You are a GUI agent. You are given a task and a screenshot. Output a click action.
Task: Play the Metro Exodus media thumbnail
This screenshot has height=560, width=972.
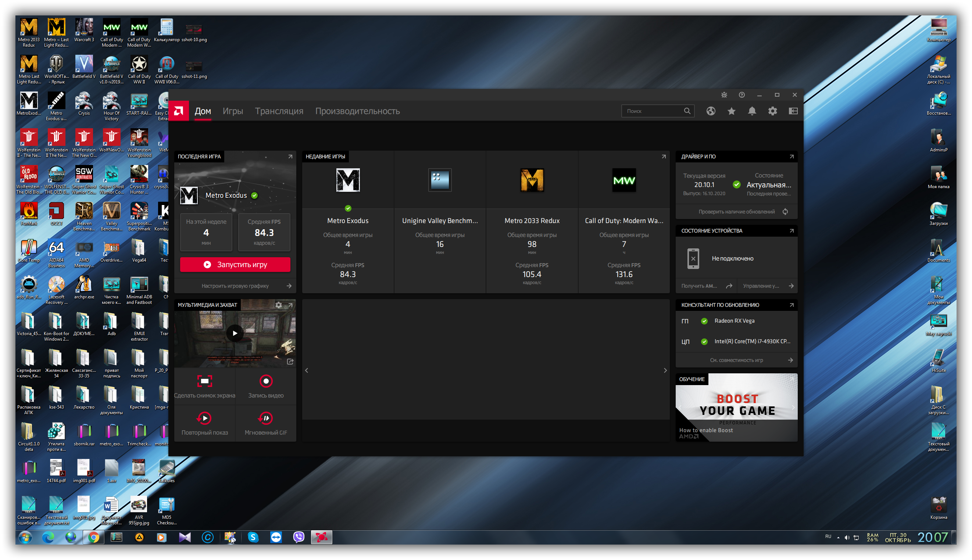point(235,333)
